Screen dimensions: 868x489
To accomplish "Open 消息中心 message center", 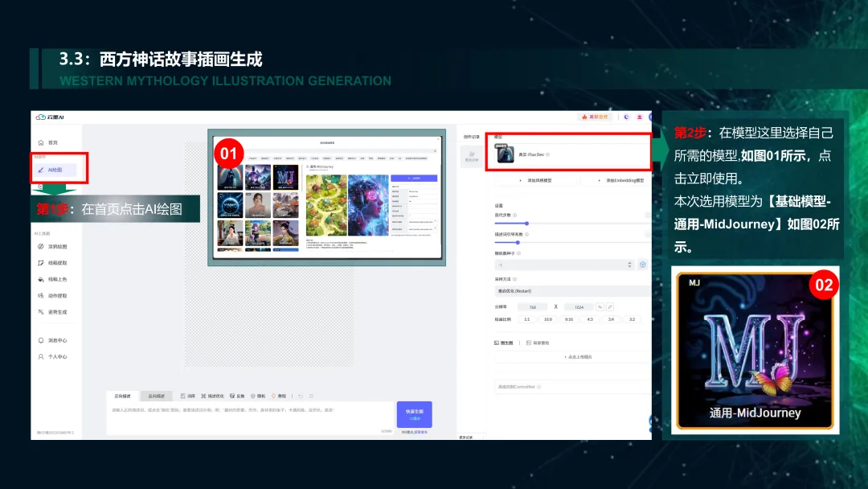I will (52, 340).
